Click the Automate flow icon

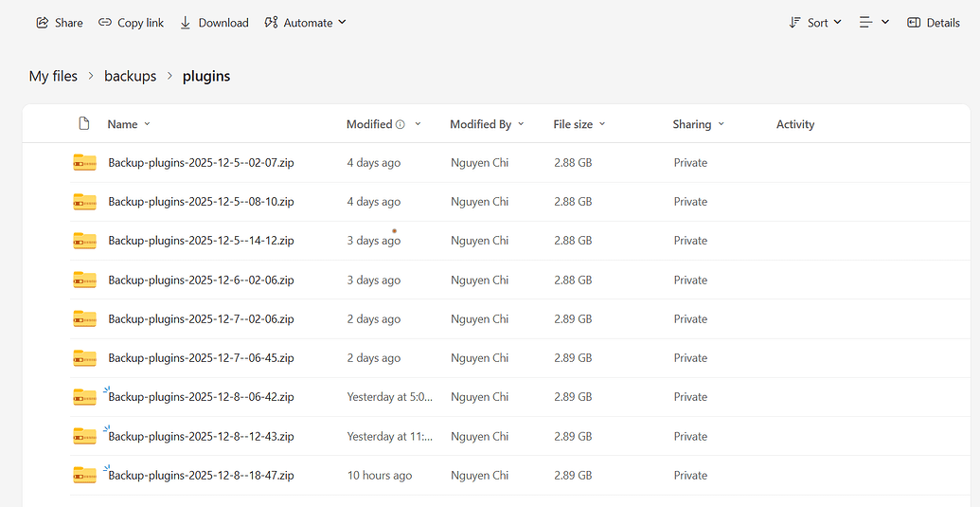(271, 23)
